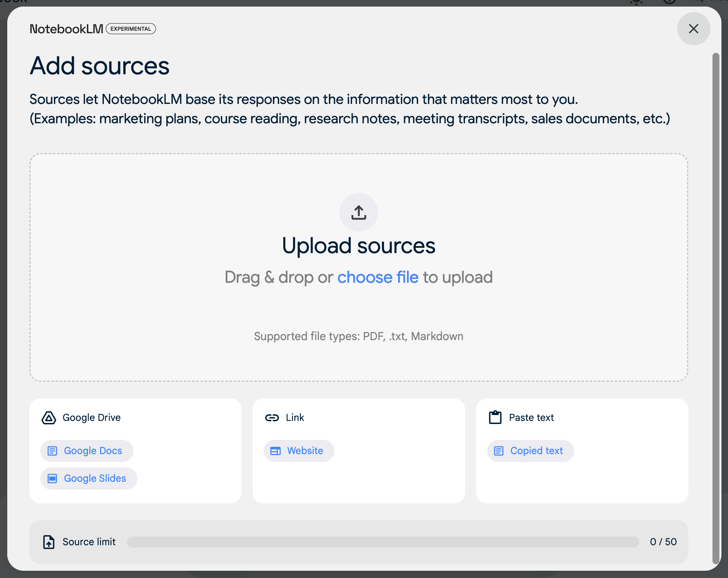The image size is (728, 578).
Task: Close the Add sources dialog
Action: point(693,29)
